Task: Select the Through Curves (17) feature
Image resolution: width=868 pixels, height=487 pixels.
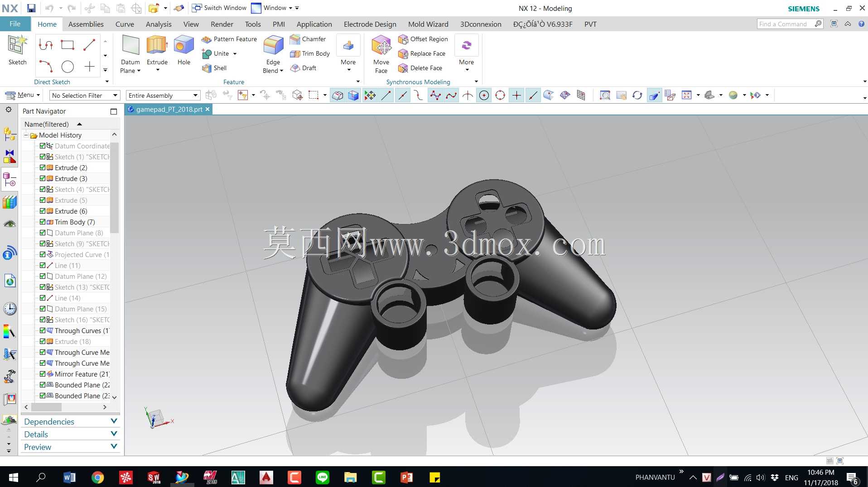Action: pyautogui.click(x=78, y=331)
